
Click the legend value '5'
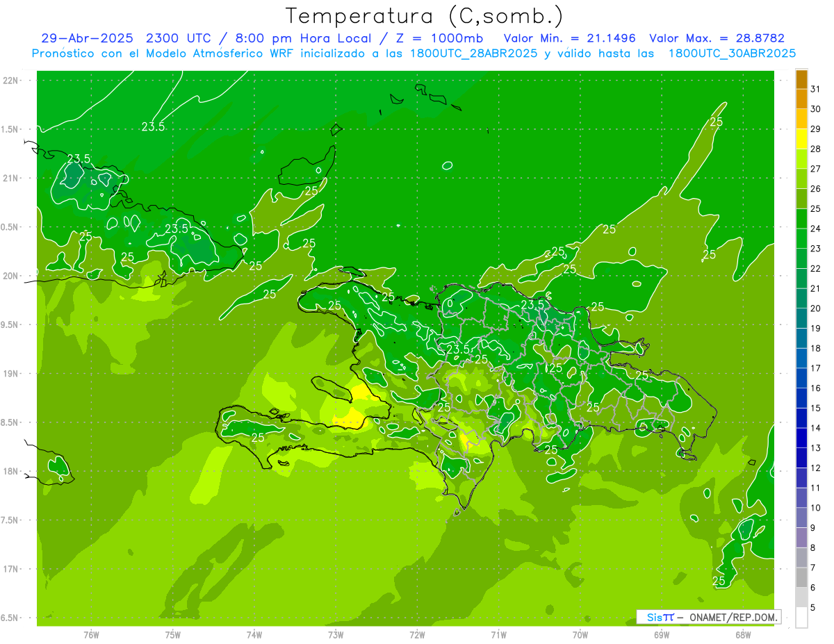[813, 608]
